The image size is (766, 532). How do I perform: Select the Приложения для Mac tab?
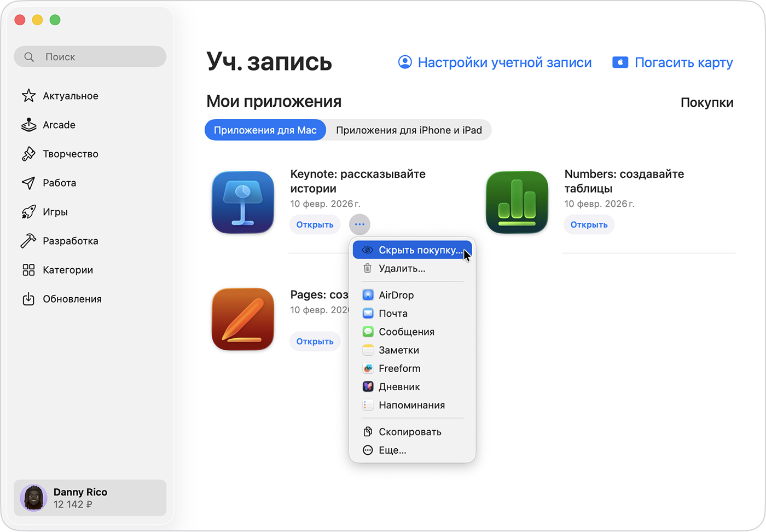point(265,130)
